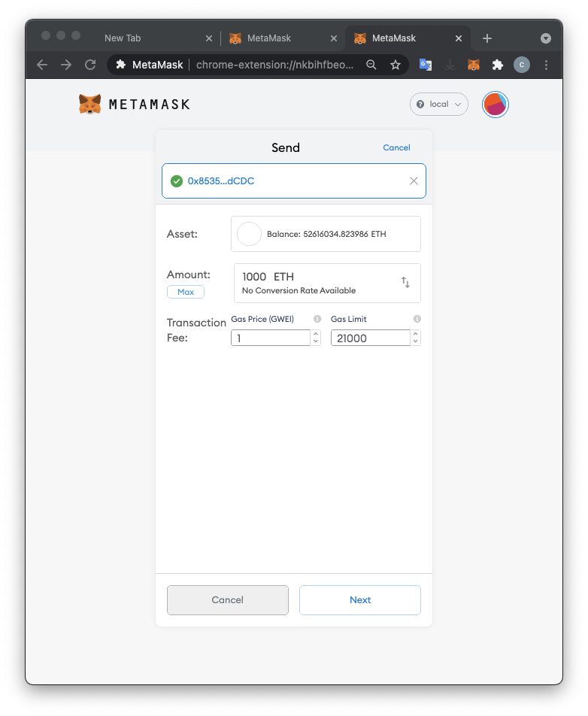Go back with the browser back arrow
This screenshot has width=588, height=716.
tap(42, 65)
